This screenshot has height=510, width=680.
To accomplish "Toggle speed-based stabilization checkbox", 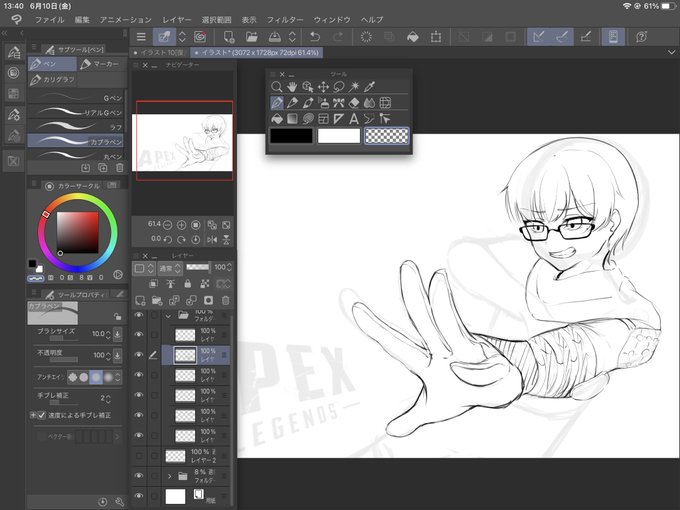I will point(42,415).
